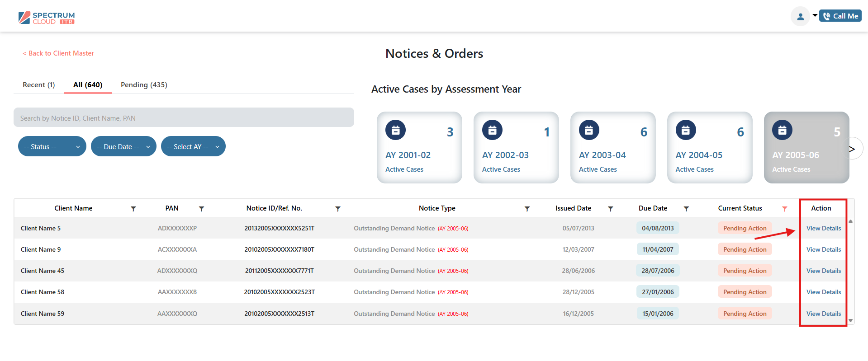Click the PAN column filter icon
Viewport: 868px width, 361px height.
pos(201,209)
